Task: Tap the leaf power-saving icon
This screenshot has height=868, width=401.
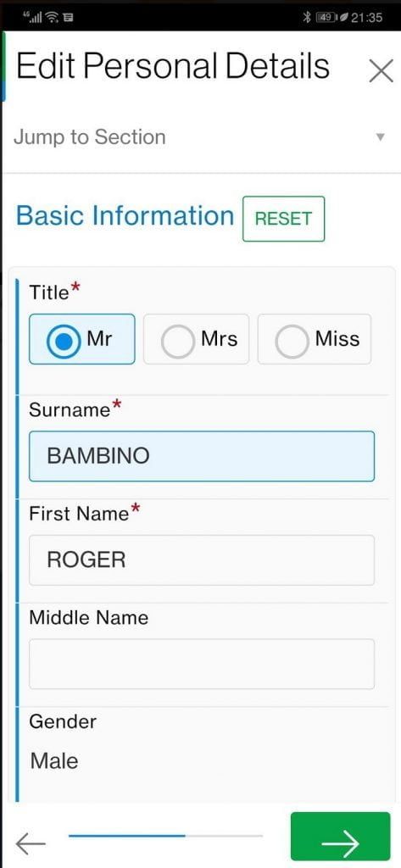Action: point(343,17)
